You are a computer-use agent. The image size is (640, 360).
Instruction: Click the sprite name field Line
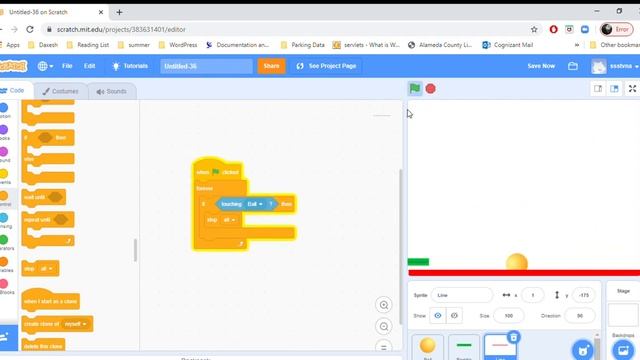click(x=462, y=295)
